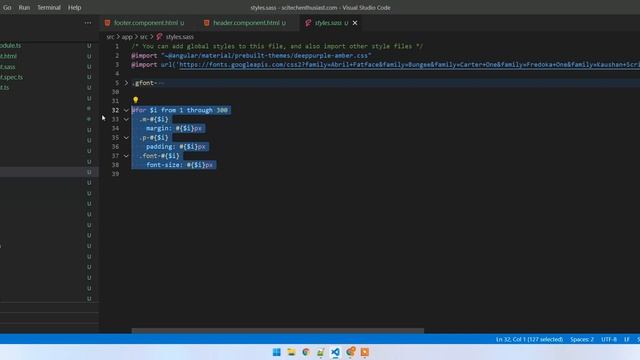
Task: Open the Google Fonts URL on line 3
Action: pos(409,64)
